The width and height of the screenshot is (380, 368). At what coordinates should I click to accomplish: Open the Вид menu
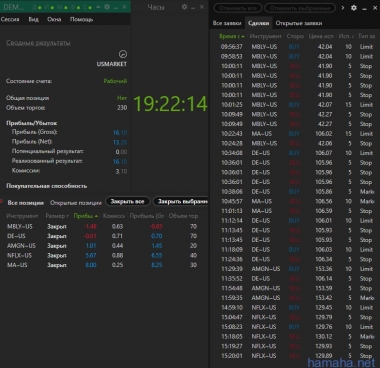34,19
